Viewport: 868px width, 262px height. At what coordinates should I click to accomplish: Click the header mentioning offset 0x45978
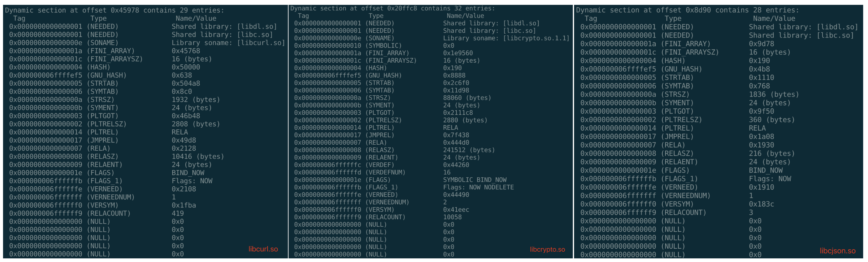[114, 10]
